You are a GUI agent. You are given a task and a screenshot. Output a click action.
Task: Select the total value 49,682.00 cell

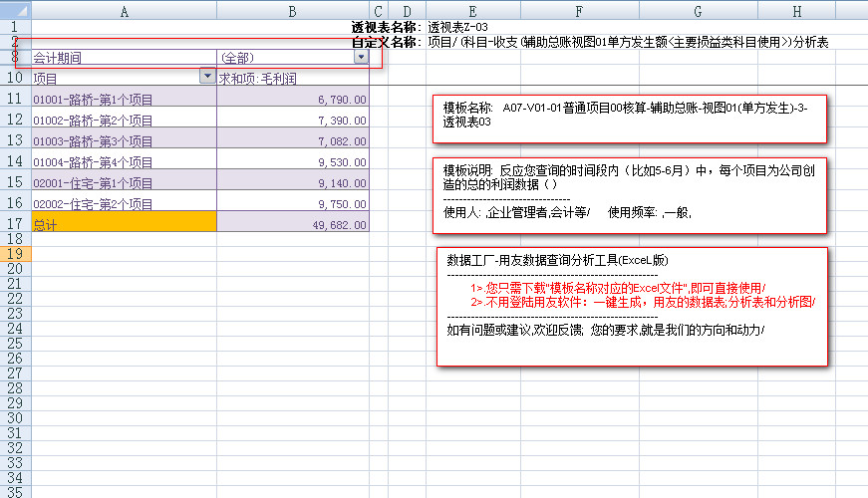click(292, 225)
